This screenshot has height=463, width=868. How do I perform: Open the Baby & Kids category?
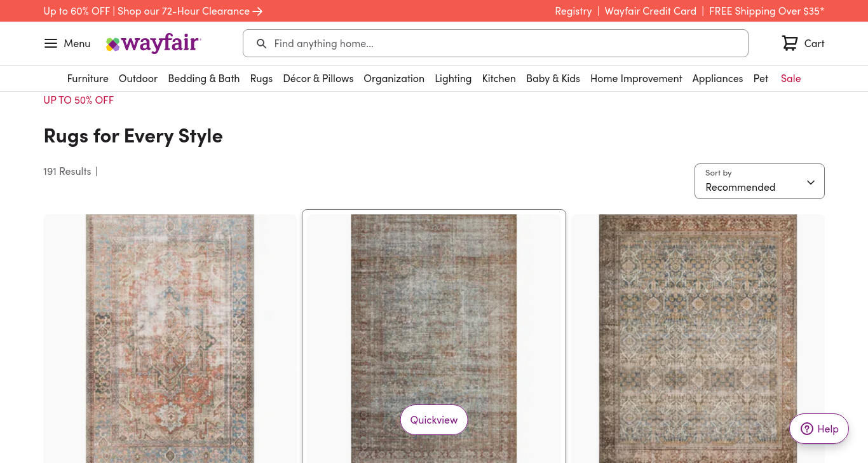tap(553, 78)
